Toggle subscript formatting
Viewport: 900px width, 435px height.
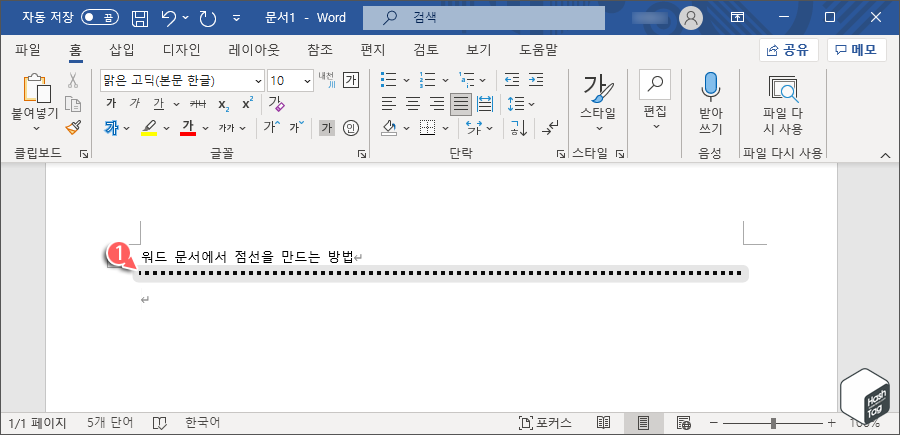tap(224, 104)
